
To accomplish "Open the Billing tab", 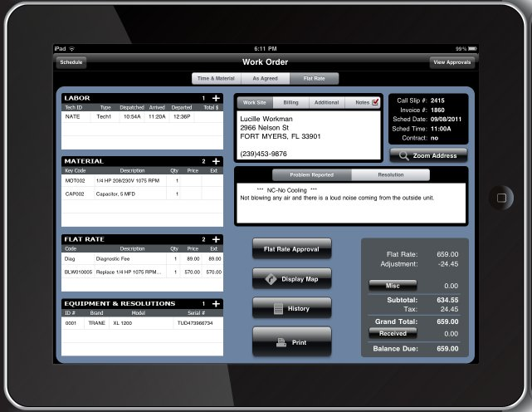I will click(291, 103).
